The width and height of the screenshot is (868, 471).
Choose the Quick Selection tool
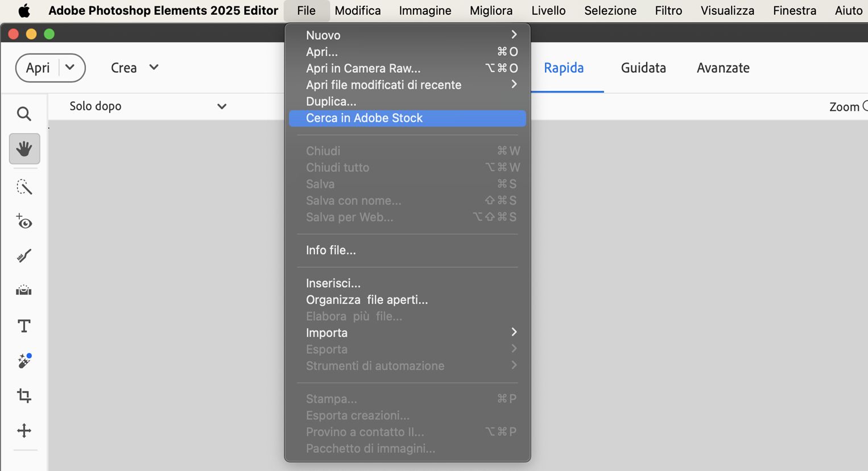click(x=24, y=187)
